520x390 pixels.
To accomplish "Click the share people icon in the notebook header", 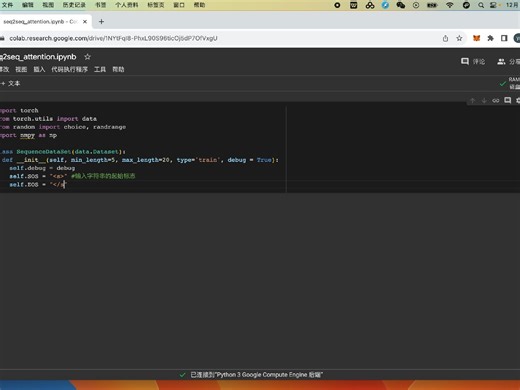I will coord(501,62).
